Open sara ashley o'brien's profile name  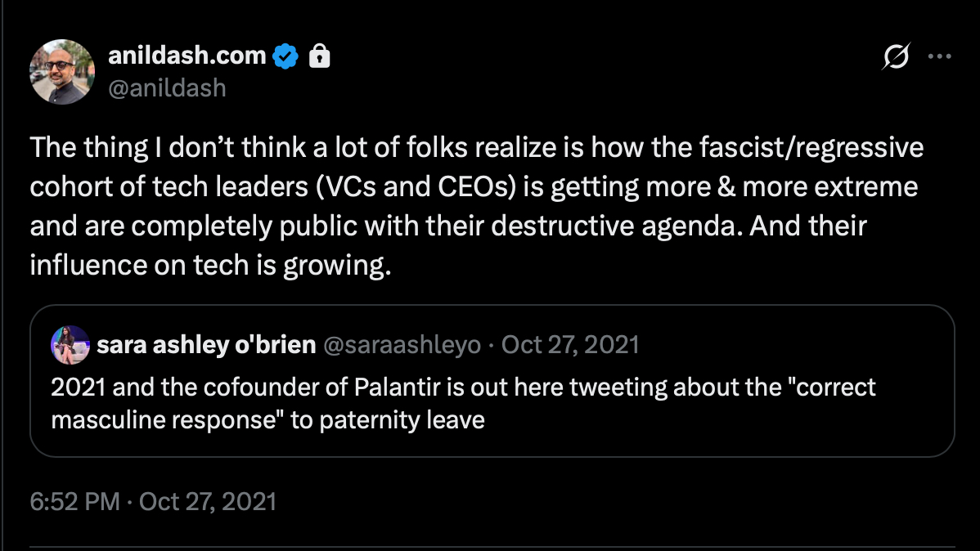[206, 345]
